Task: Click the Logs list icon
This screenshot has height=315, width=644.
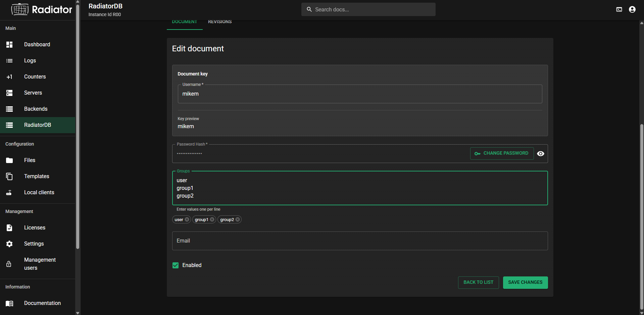Action: coord(9,60)
